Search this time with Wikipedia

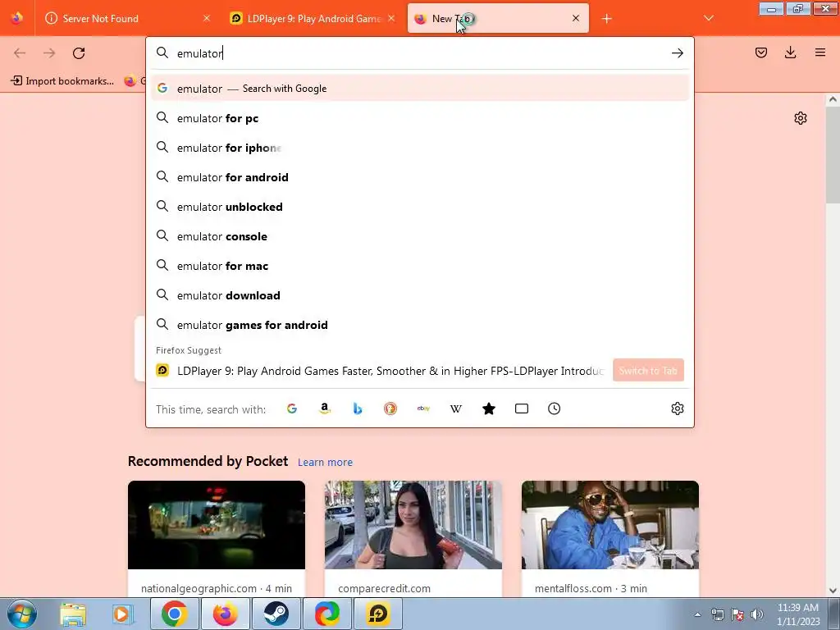pyautogui.click(x=456, y=409)
